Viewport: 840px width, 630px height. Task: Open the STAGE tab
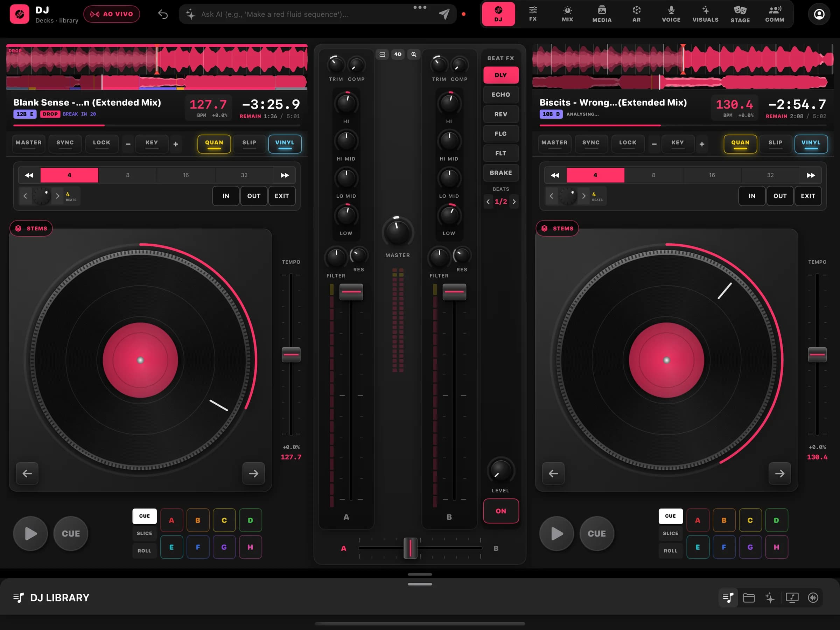click(740, 14)
